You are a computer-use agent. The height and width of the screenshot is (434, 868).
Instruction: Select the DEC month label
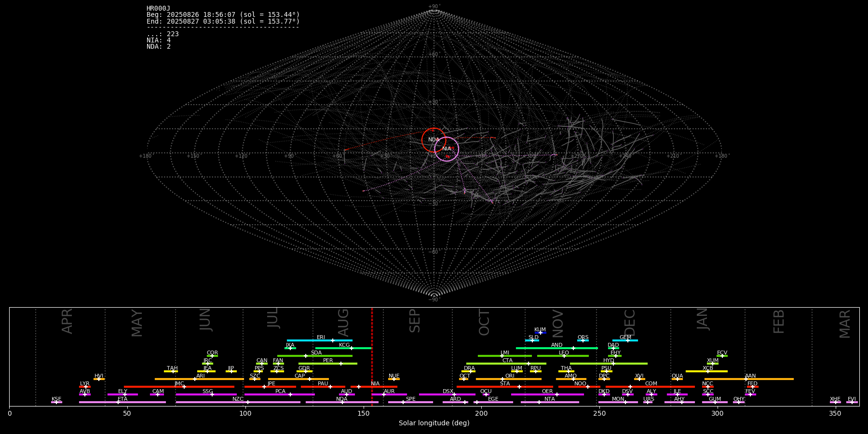click(630, 322)
